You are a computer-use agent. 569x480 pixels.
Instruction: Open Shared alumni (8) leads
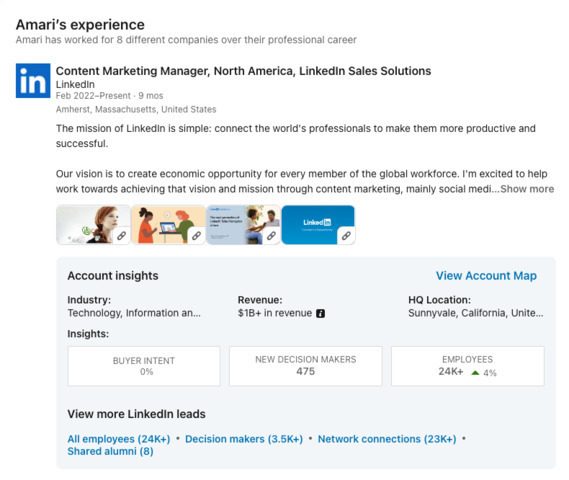[110, 451]
